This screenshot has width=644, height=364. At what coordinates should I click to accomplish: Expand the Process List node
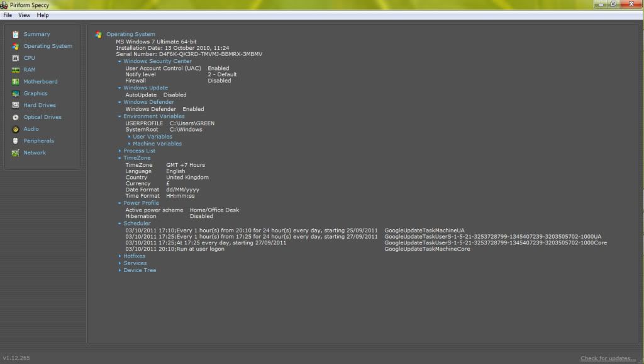click(119, 151)
